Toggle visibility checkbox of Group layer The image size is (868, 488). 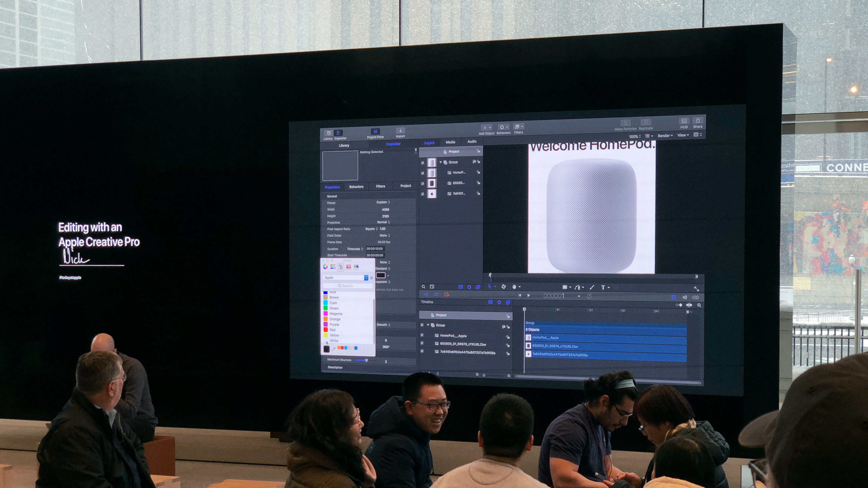point(423,163)
